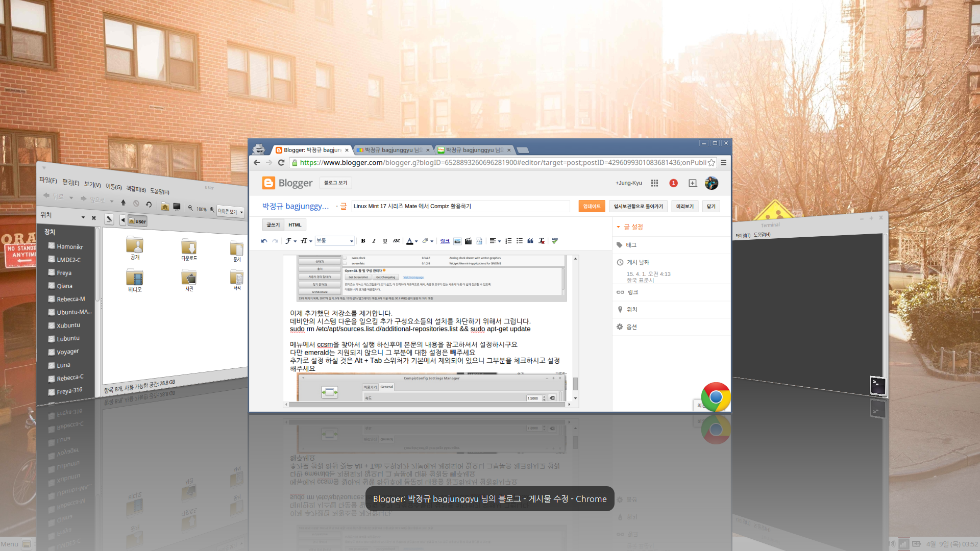Open the font family dropdown in editor
Image resolution: width=980 pixels, height=551 pixels.
291,241
